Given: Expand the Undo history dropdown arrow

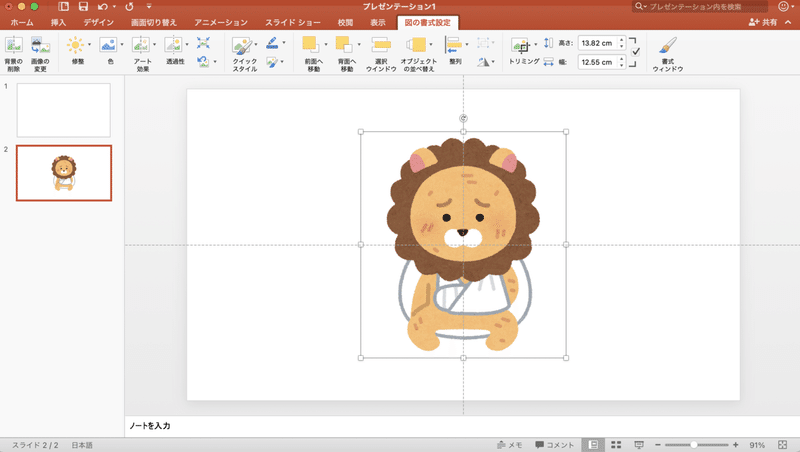Looking at the screenshot, I should coord(114,7).
